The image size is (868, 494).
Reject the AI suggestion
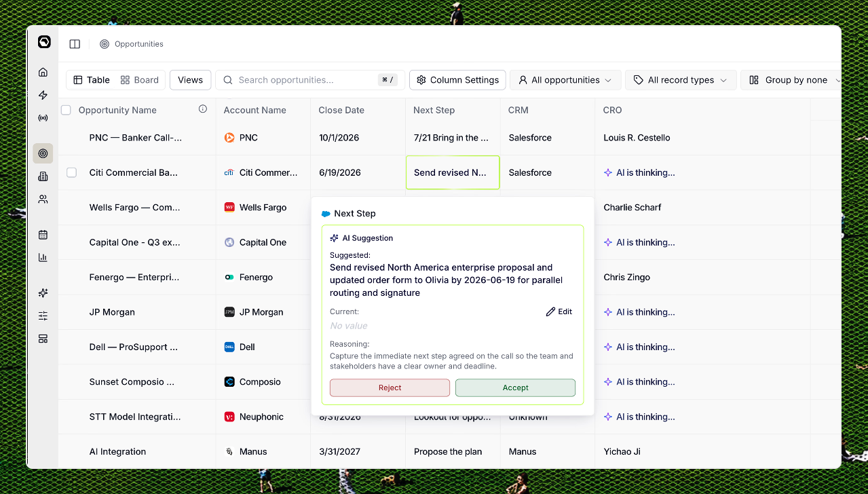click(x=390, y=387)
